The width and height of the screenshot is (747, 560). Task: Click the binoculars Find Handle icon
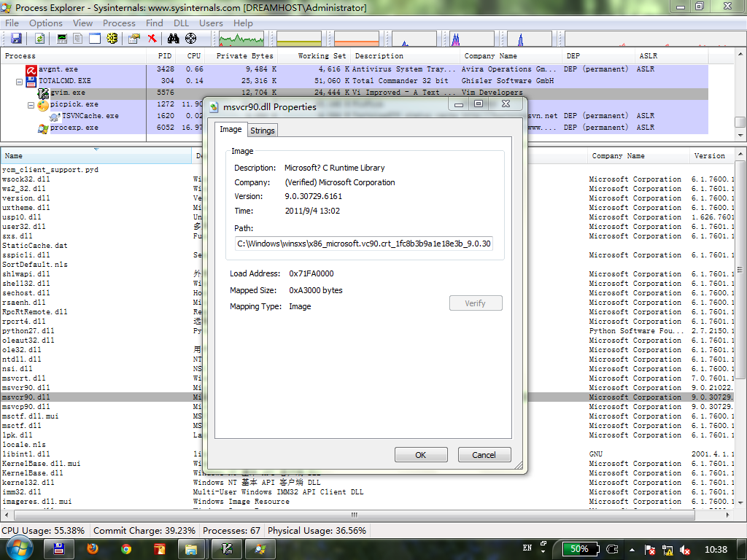174,39
